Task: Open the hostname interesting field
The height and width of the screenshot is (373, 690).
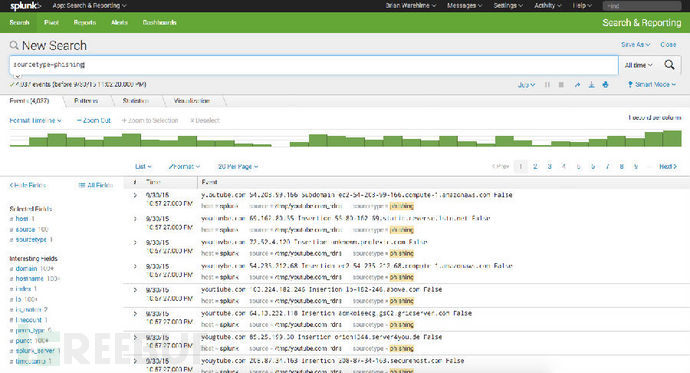Action: [x=29, y=278]
